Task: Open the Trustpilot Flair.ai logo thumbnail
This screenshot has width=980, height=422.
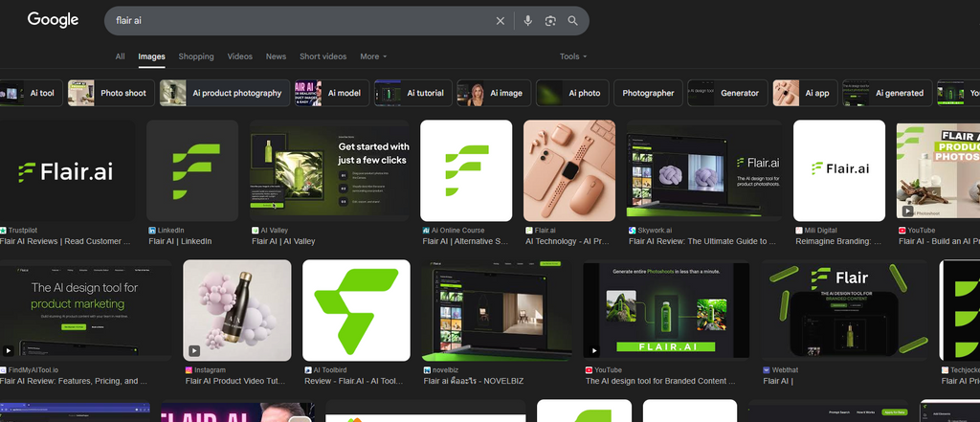Action: [67, 170]
